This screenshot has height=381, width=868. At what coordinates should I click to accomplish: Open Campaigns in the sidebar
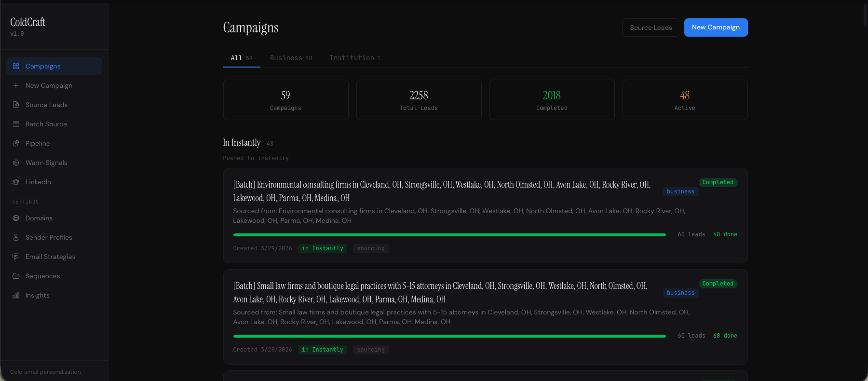click(x=54, y=66)
